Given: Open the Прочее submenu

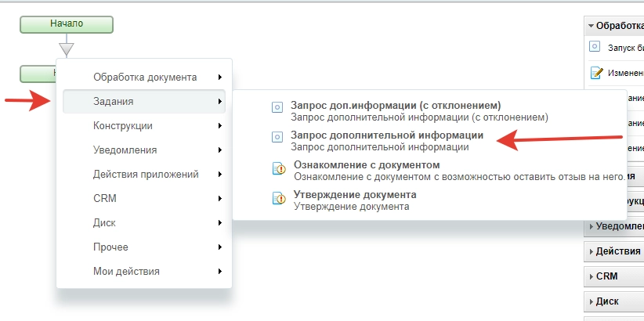Looking at the screenshot, I should click(x=144, y=247).
